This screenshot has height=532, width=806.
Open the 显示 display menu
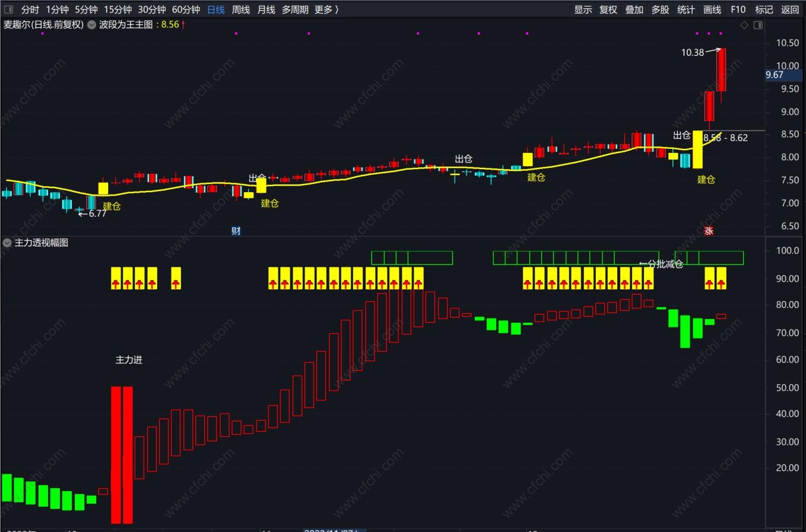(x=583, y=9)
